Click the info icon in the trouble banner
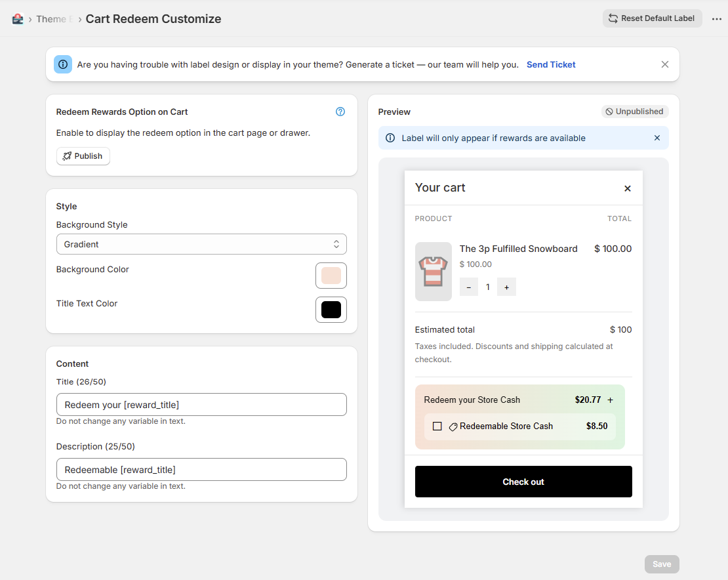The height and width of the screenshot is (580, 728). point(62,64)
